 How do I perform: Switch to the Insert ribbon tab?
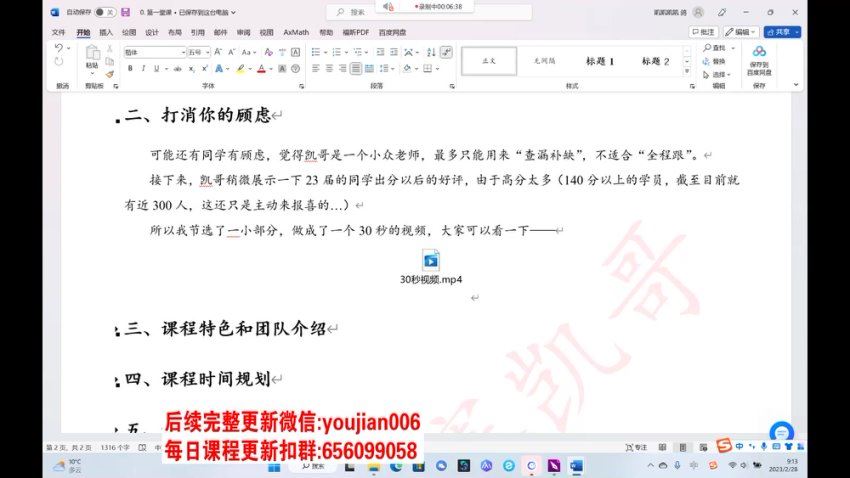pos(106,33)
